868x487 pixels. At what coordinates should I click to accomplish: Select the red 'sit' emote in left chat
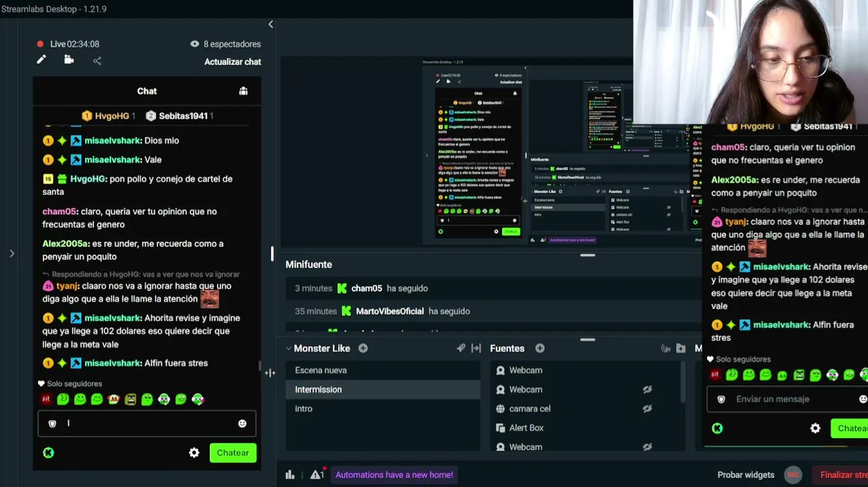46,399
